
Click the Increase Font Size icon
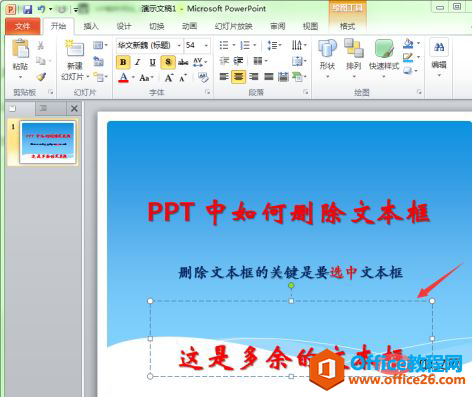(x=169, y=78)
